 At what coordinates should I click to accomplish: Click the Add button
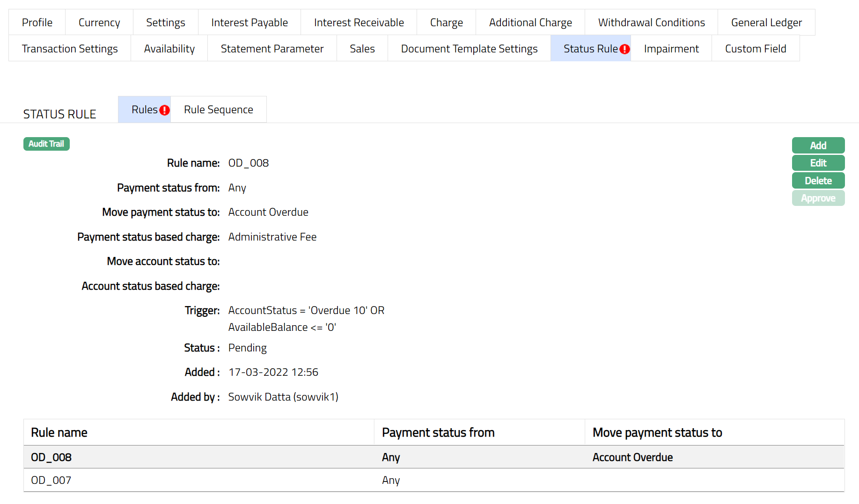(x=818, y=146)
